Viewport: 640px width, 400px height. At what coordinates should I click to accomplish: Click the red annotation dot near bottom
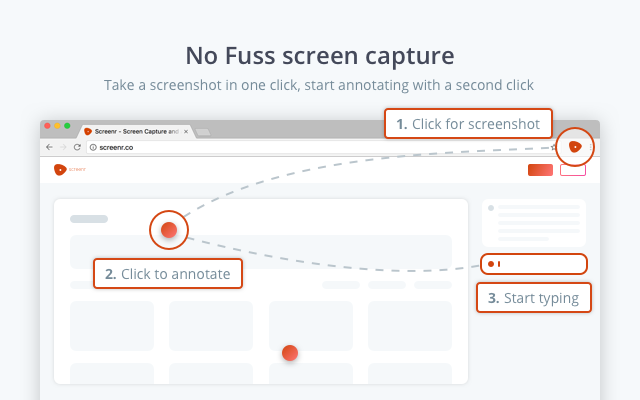(x=290, y=353)
